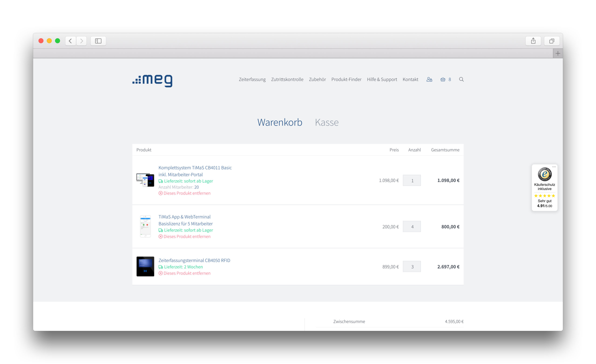Click quantity field for CB4050 terminal
Screen dimensions: 596x364
(x=412, y=266)
